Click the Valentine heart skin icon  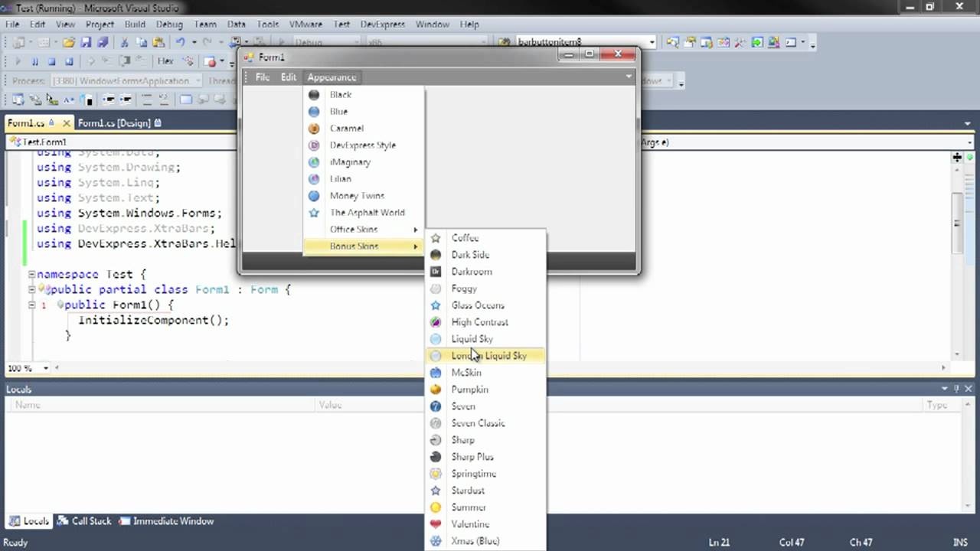point(436,524)
